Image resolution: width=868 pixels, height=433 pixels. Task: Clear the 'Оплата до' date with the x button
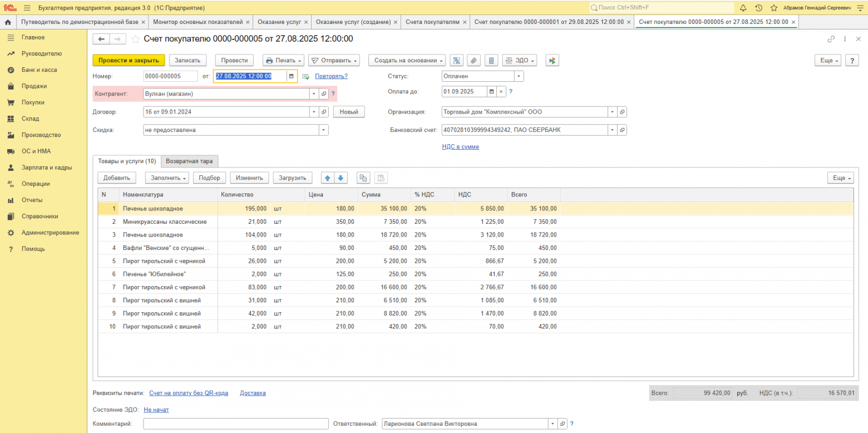coord(500,91)
